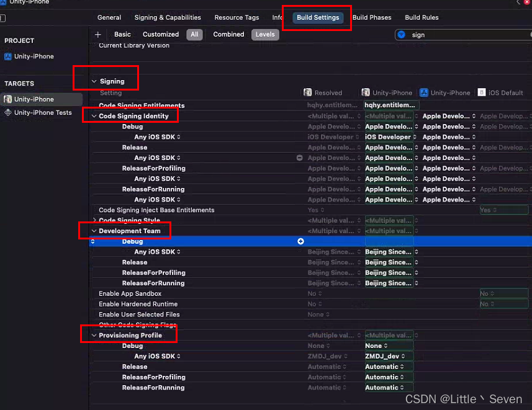Switch to Levels view
Screen dimensions: 532x410
[x=265, y=34]
